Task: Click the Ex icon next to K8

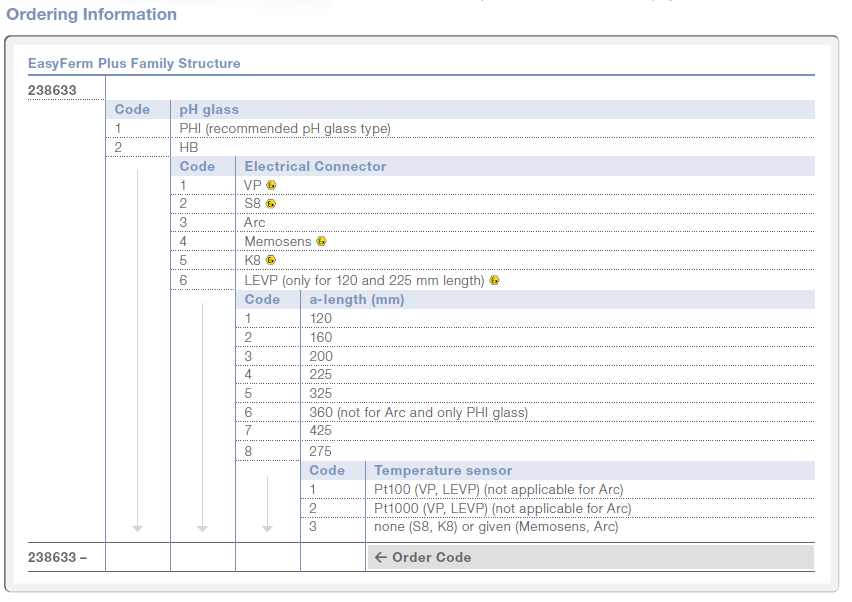Action: coord(271,260)
